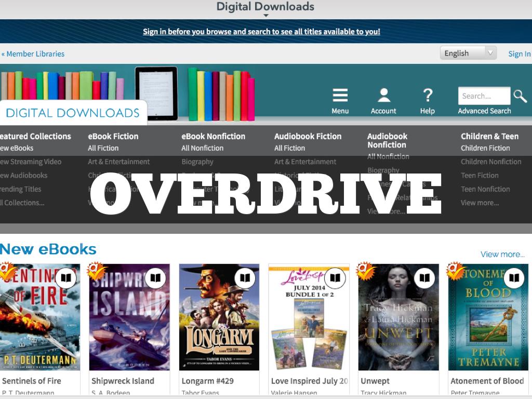Image resolution: width=532 pixels, height=399 pixels.
Task: Select Children Nonfiction category
Action: click(490, 162)
